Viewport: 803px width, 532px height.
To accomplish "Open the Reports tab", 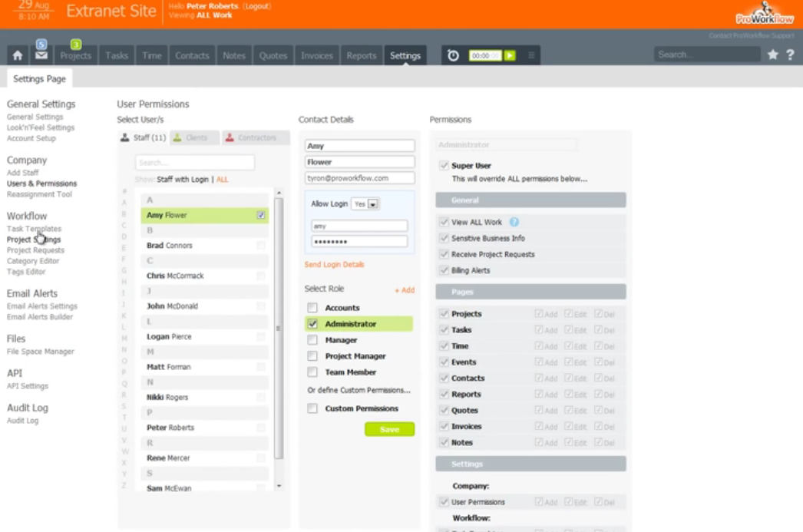I will click(362, 56).
